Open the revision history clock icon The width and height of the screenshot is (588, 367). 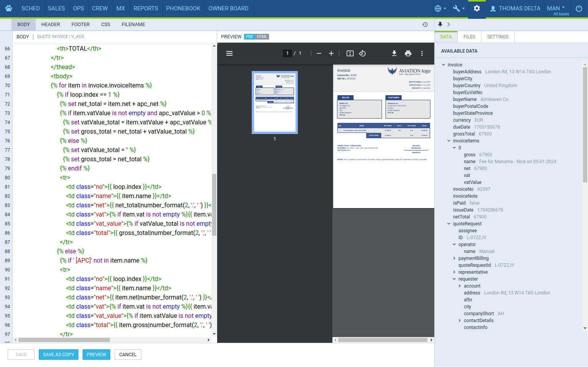(x=425, y=25)
